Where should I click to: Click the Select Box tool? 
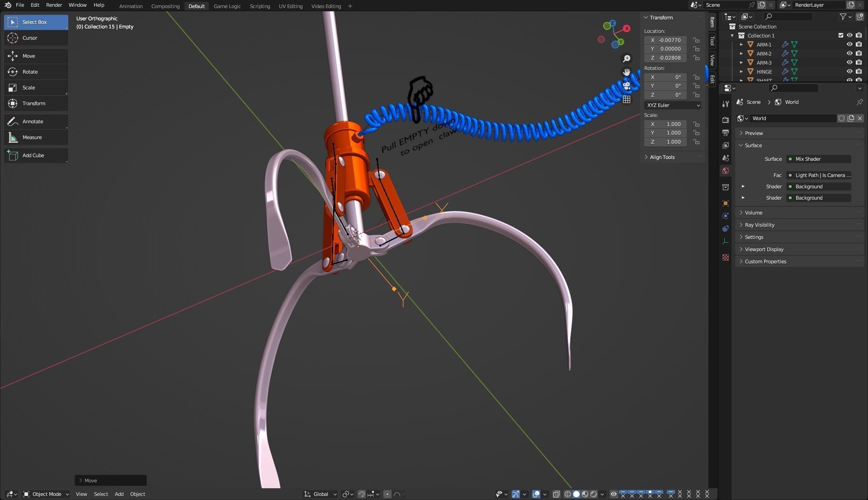point(36,22)
